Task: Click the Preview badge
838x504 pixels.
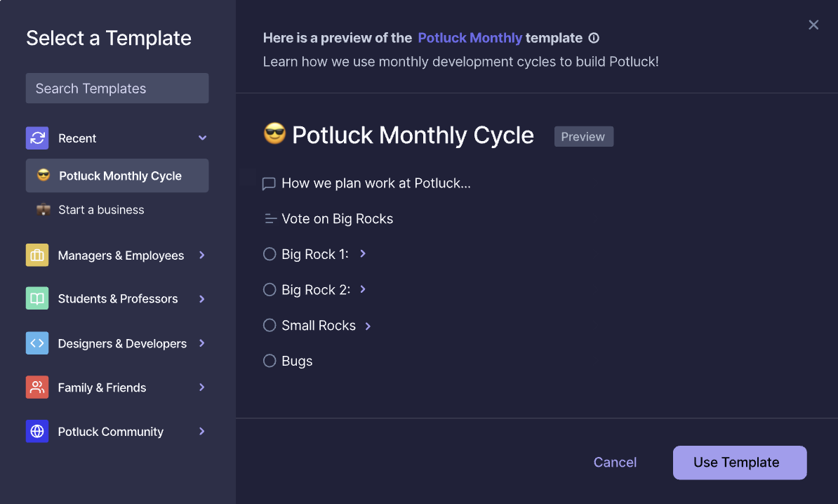Action: [584, 136]
